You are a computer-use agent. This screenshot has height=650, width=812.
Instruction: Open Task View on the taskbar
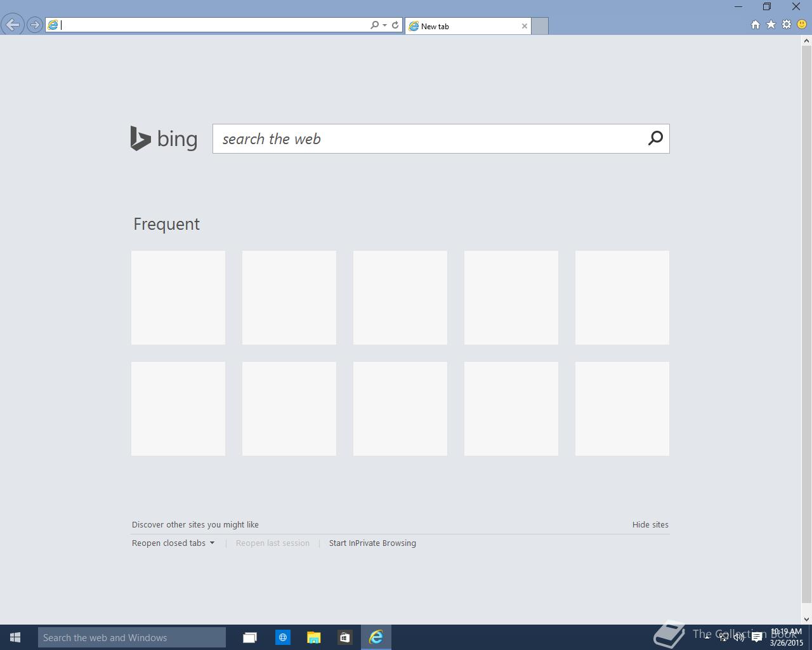point(250,637)
